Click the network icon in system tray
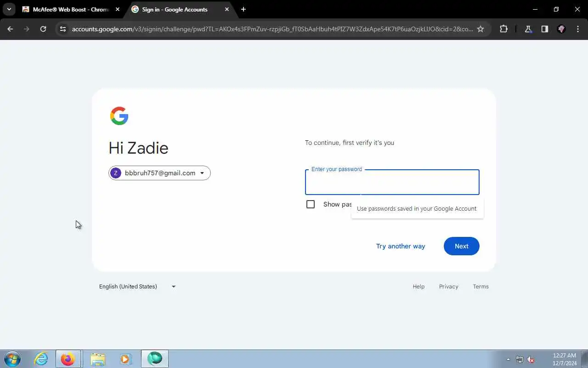 (520, 360)
